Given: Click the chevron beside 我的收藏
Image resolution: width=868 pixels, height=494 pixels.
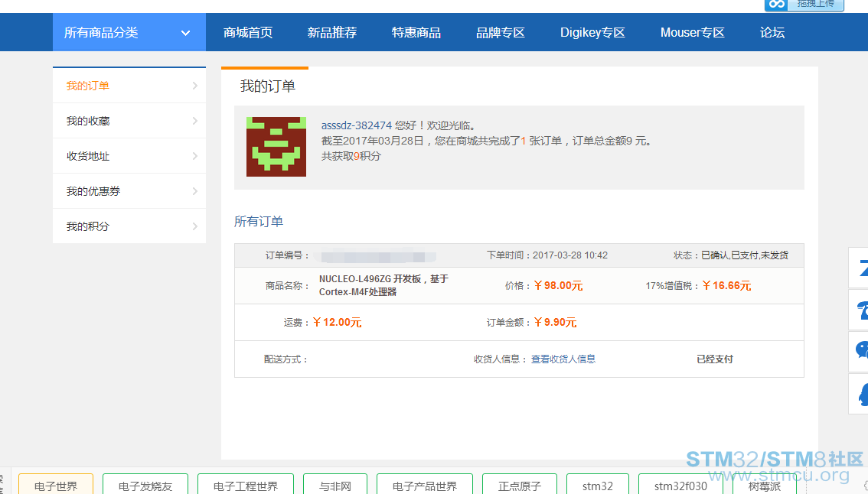Looking at the screenshot, I should 195,121.
